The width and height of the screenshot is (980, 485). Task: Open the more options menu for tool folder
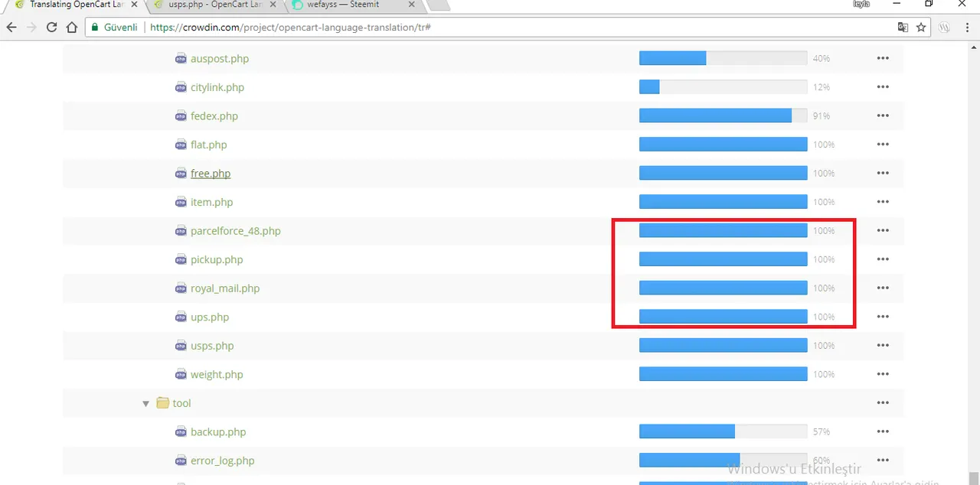pyautogui.click(x=883, y=402)
